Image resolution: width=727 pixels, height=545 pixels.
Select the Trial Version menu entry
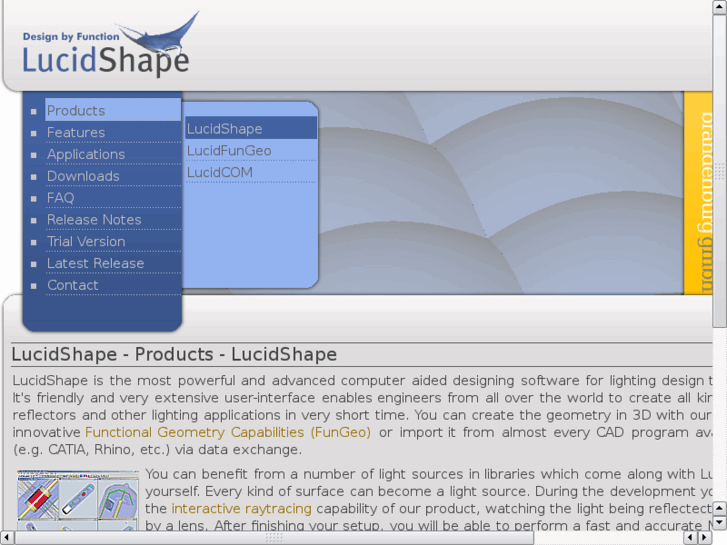(113, 242)
